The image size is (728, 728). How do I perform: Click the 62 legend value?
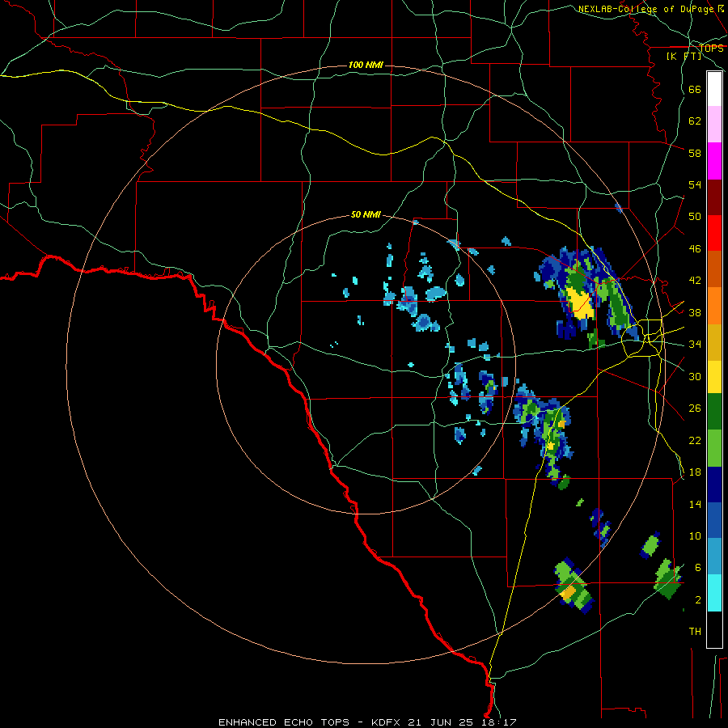(695, 121)
